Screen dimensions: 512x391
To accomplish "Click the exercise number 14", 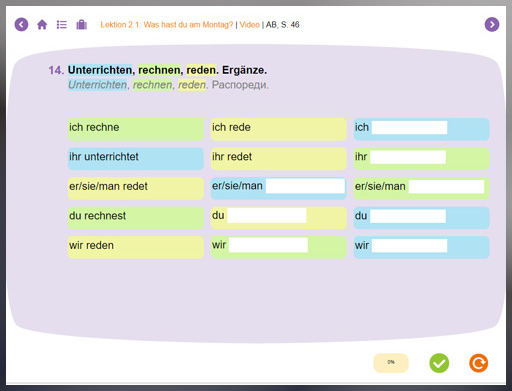I will tap(56, 70).
